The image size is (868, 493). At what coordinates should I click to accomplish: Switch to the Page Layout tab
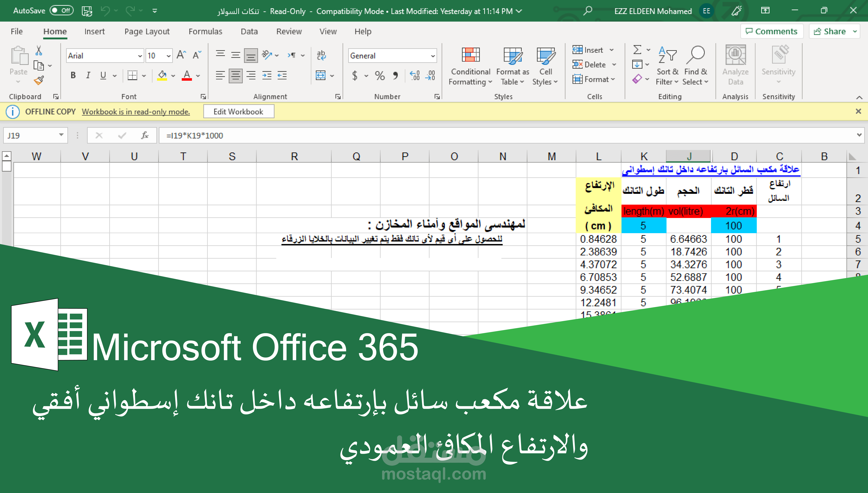(x=147, y=31)
